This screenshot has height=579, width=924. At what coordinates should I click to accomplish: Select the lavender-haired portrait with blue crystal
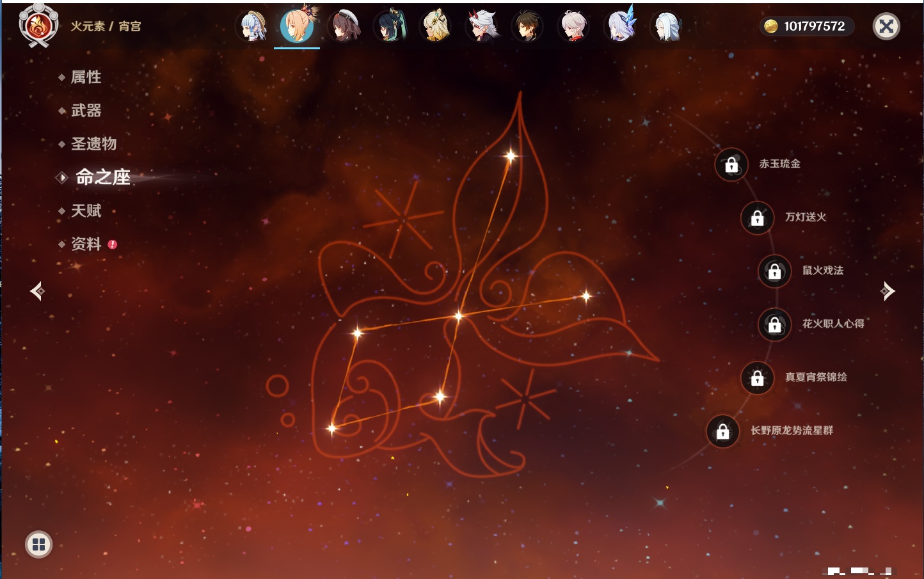click(x=620, y=26)
